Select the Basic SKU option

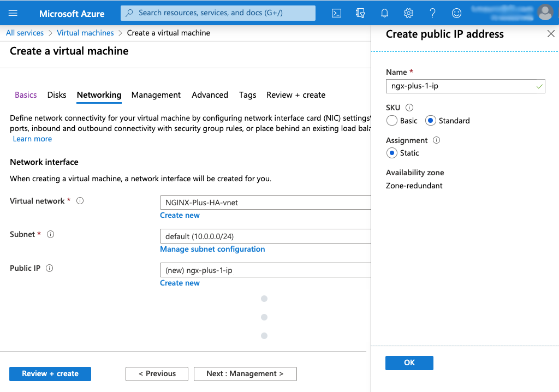tap(391, 121)
